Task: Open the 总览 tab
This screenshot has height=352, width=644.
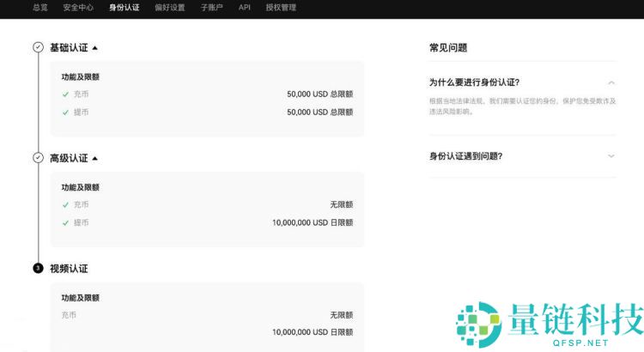Action: [x=40, y=8]
